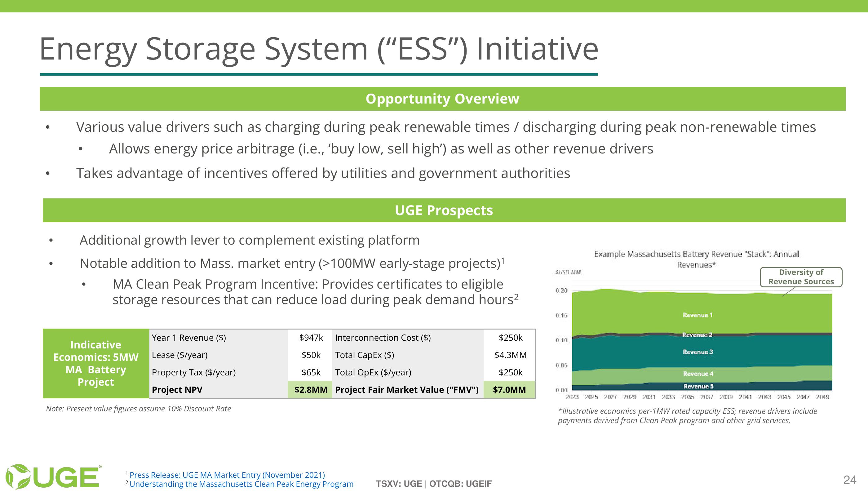
Task: Open the UGE MA Market Entry press release link
Action: coord(227,475)
